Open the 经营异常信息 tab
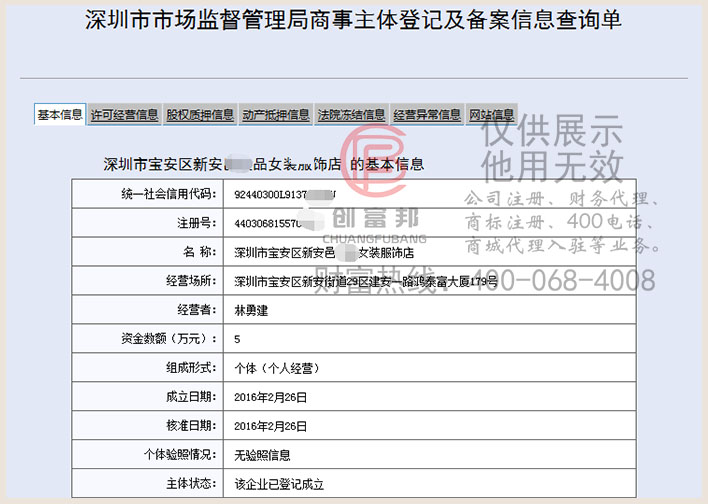 427,115
